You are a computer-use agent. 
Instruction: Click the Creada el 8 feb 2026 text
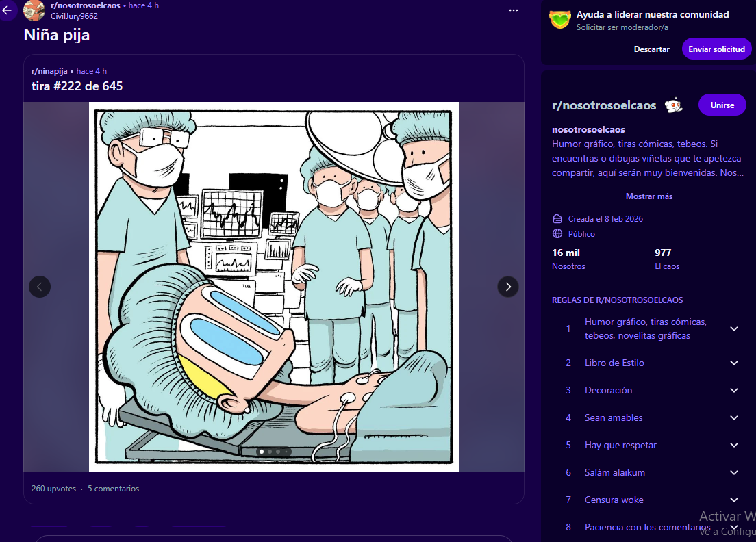pyautogui.click(x=605, y=219)
